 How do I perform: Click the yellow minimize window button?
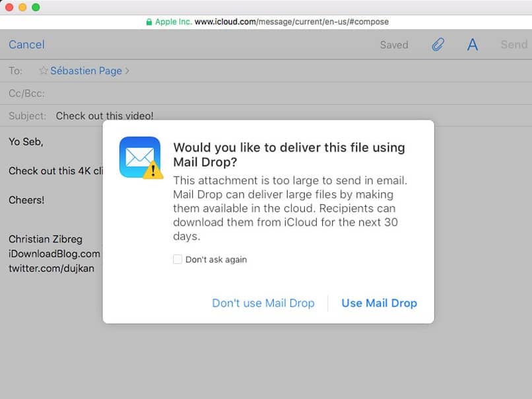22,7
